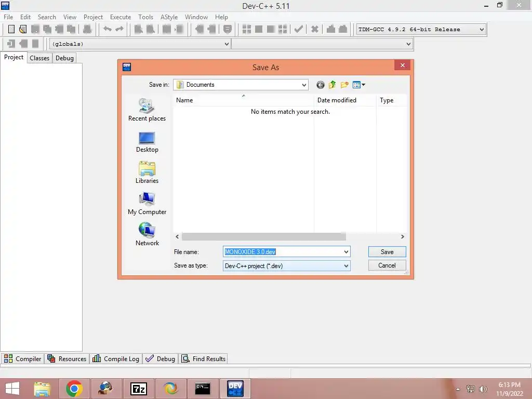Screen dimensions: 532x399
Task: Click the checkmark Debug toolbar icon
Action: click(298, 29)
